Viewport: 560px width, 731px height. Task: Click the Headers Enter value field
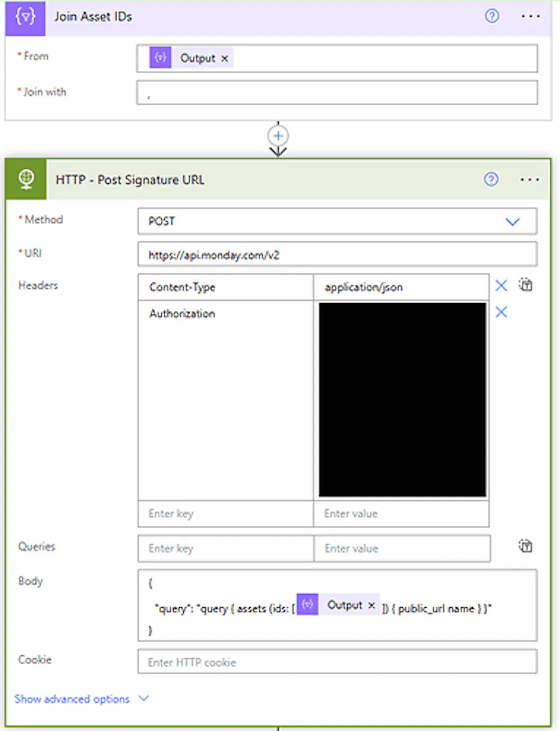[401, 514]
